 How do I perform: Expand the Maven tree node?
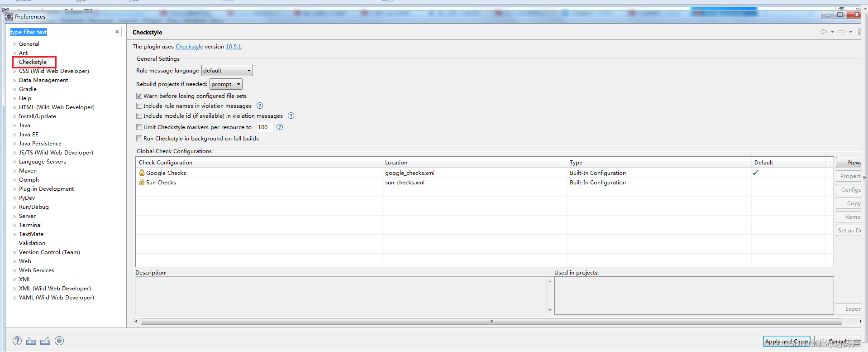(x=14, y=171)
